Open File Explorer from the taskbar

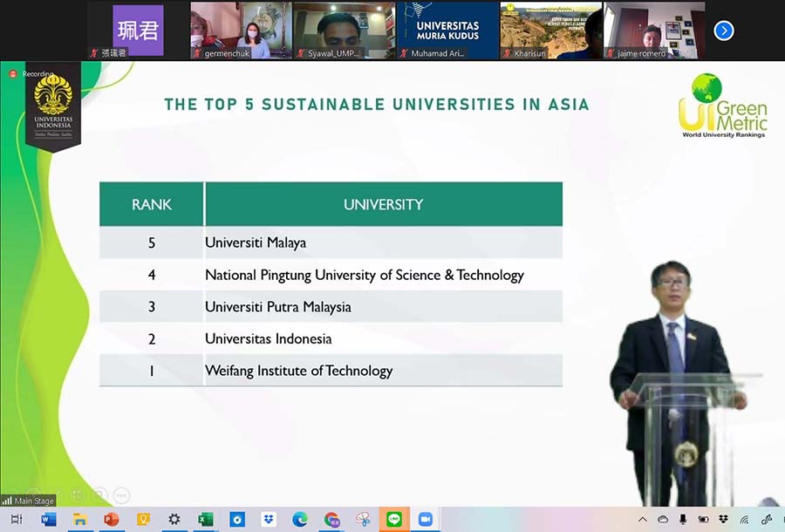[x=79, y=520]
